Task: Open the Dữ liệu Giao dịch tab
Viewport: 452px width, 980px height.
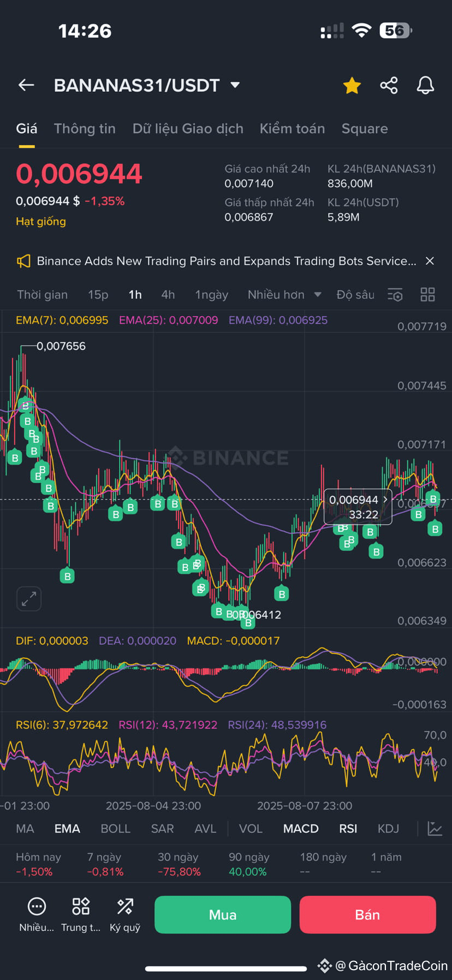Action: coord(188,129)
